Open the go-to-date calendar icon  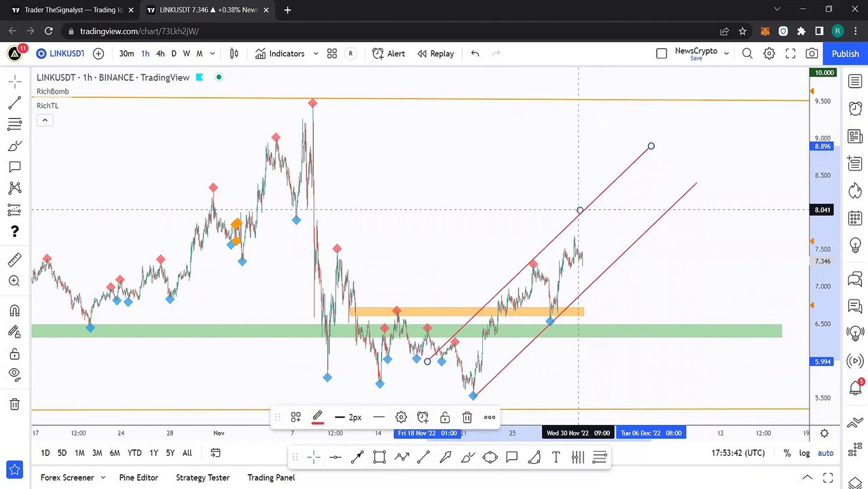215,453
